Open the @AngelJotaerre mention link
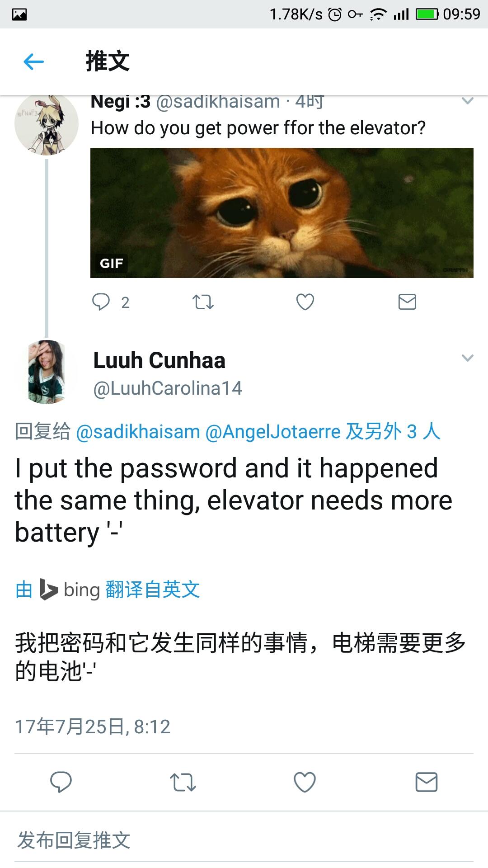 273,432
